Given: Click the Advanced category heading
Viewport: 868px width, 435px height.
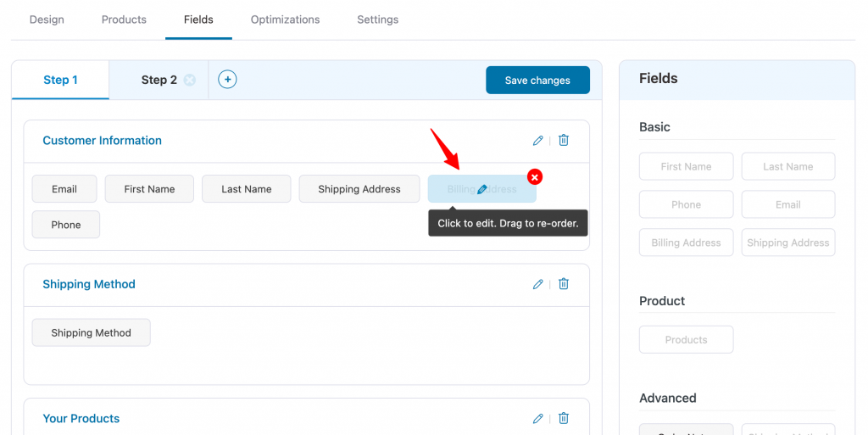Looking at the screenshot, I should click(x=668, y=398).
